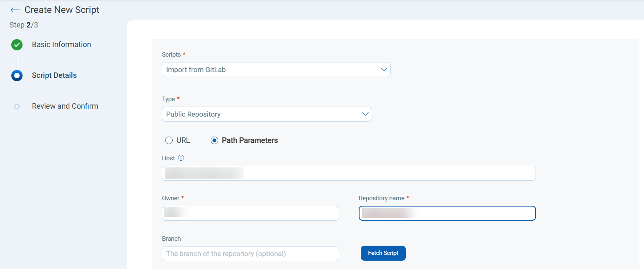Click the Type dropdown chevron arrow
This screenshot has height=269, width=644.
point(365,114)
